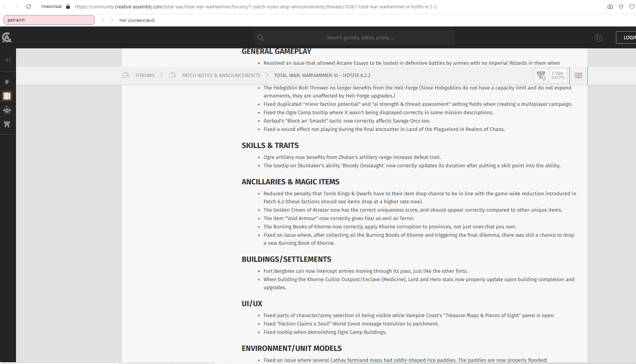Select the highlighted pillars game icon in sidebar
The image size is (636, 364).
(7, 96)
